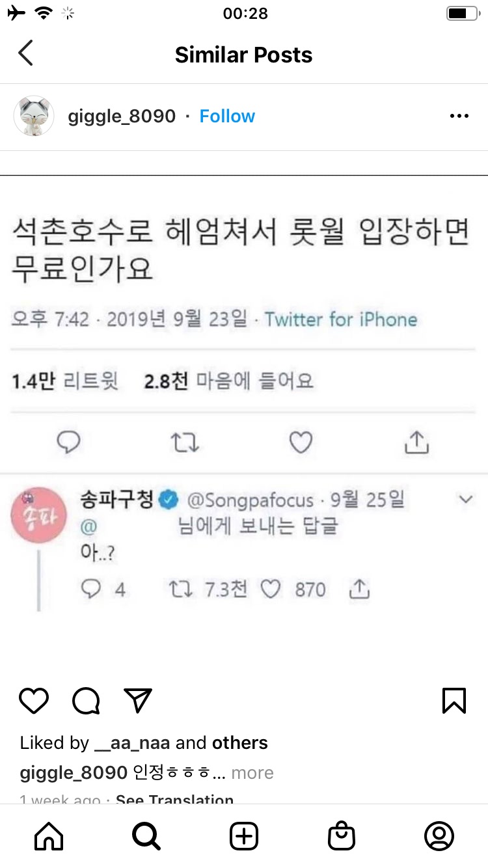488x868 pixels.
Task: Tap the embedded tweet screenshot image
Action: 244,403
